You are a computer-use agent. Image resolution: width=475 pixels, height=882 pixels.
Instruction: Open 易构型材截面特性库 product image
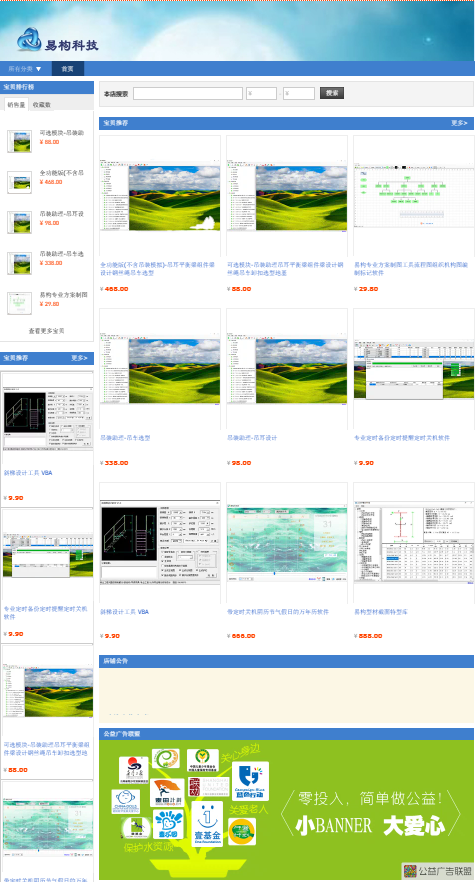(414, 543)
